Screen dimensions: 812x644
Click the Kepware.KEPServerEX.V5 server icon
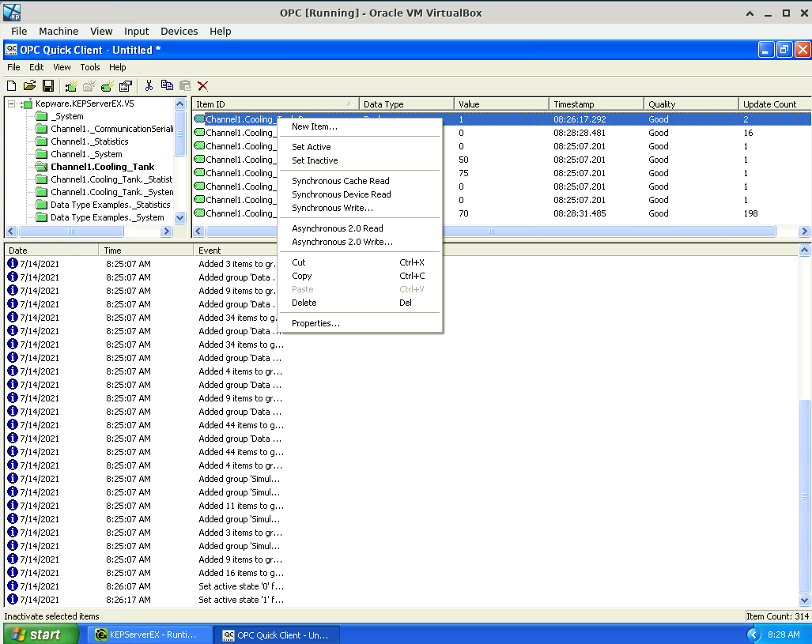pyautogui.click(x=28, y=104)
